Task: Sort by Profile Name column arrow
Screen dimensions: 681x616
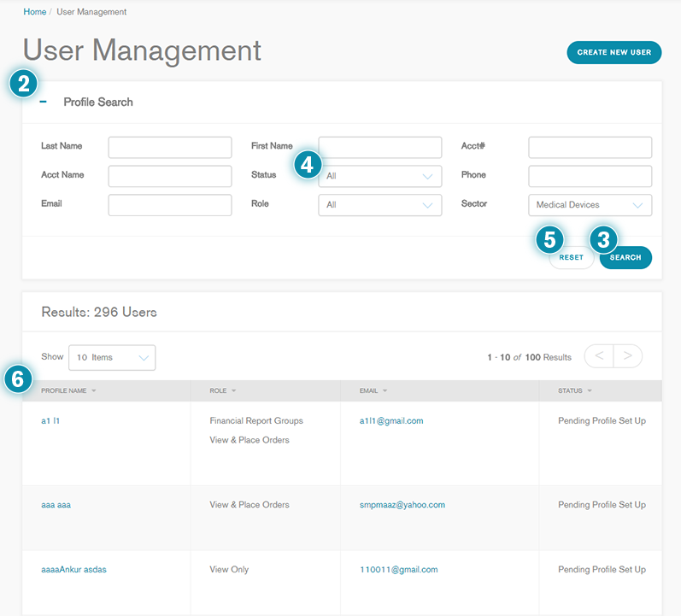Action: (94, 391)
